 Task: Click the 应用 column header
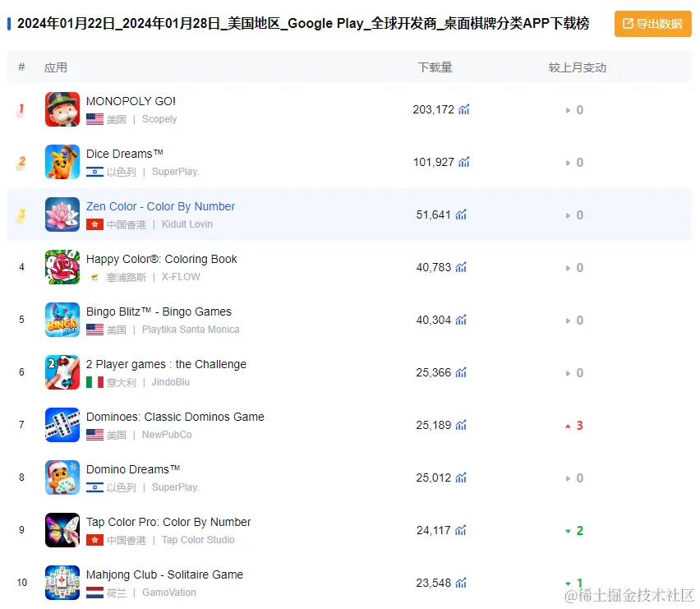click(55, 67)
